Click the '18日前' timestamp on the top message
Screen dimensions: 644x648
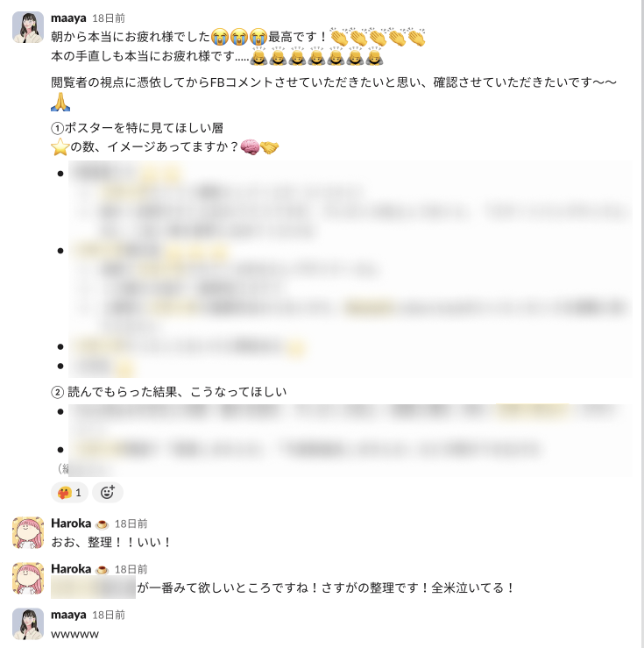(x=108, y=18)
